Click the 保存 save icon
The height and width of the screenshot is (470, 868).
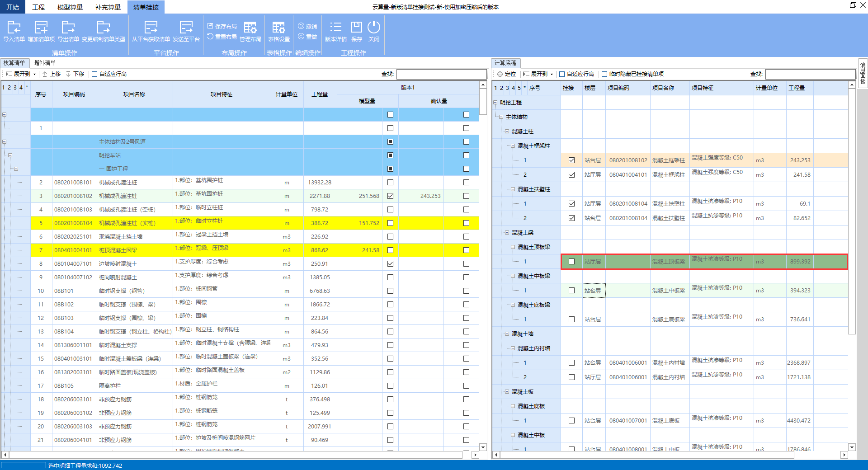357,27
